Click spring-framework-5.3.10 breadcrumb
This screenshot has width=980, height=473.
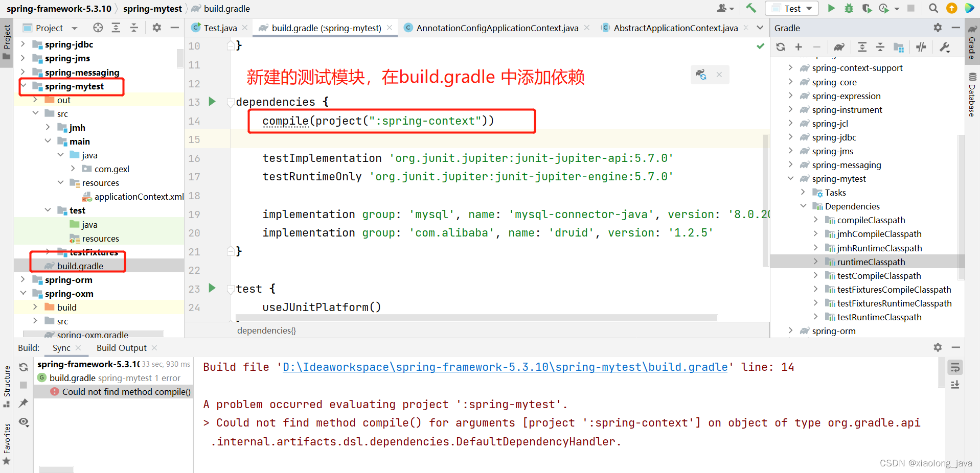coord(59,9)
